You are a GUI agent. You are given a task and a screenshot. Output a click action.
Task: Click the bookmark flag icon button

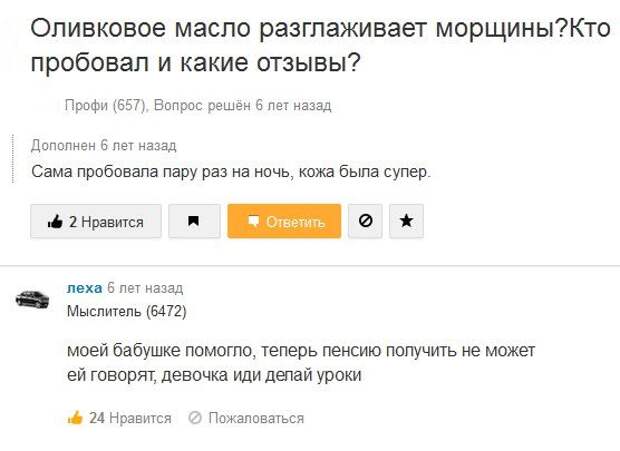point(194,222)
